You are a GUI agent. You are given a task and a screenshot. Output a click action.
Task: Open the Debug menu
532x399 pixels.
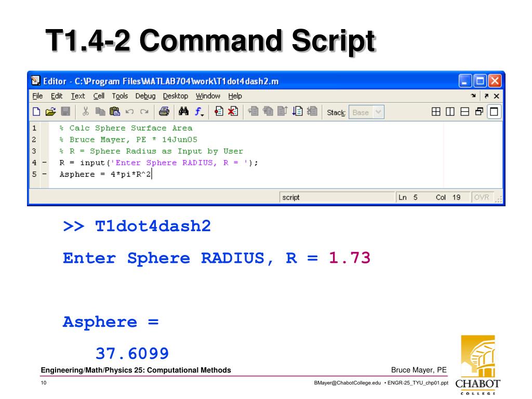pos(145,96)
